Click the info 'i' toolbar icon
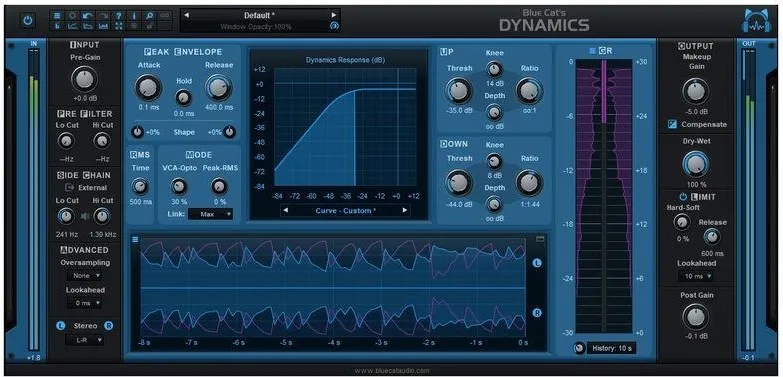This screenshot has height=377, width=783. pos(134,15)
